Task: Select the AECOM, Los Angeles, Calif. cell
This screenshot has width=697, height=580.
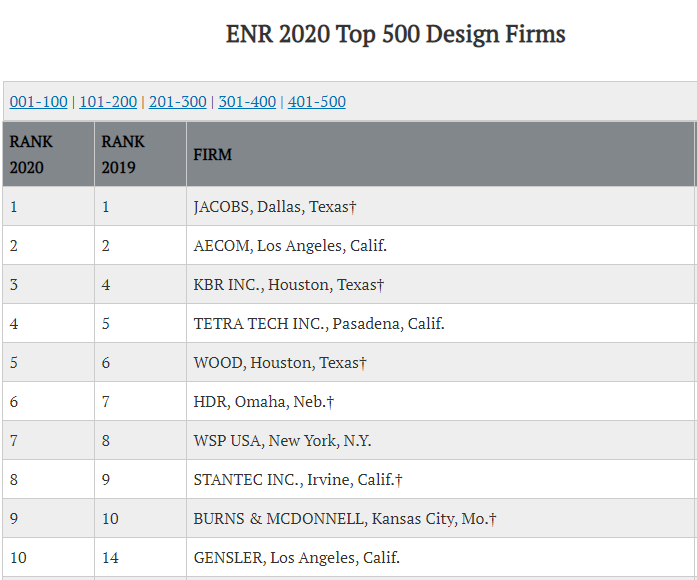Action: point(440,245)
